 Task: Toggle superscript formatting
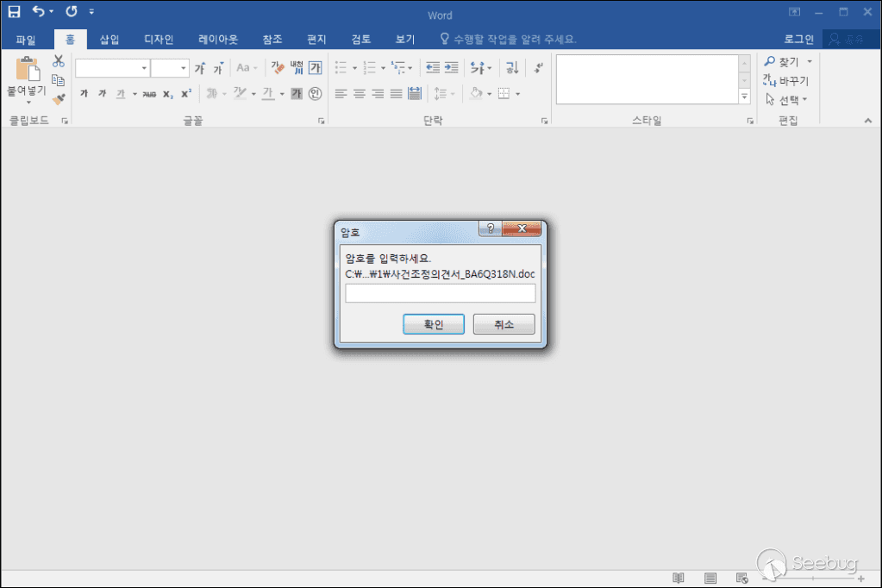[185, 94]
